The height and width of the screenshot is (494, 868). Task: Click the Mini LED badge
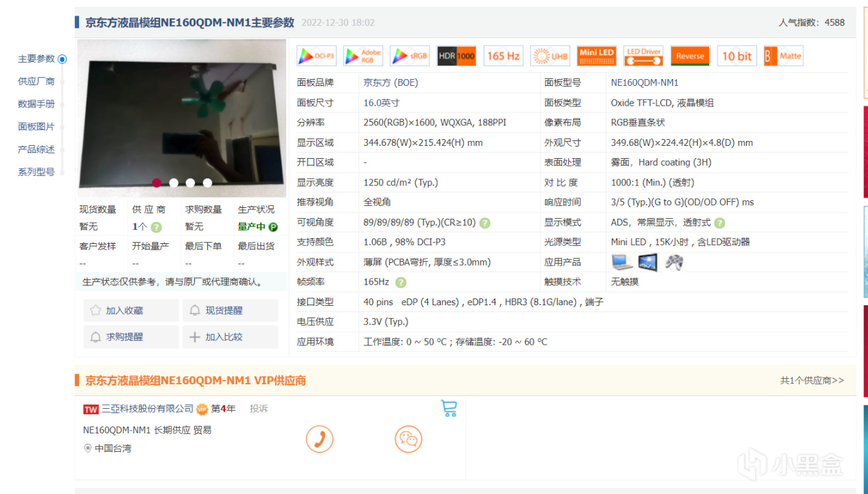click(x=597, y=56)
